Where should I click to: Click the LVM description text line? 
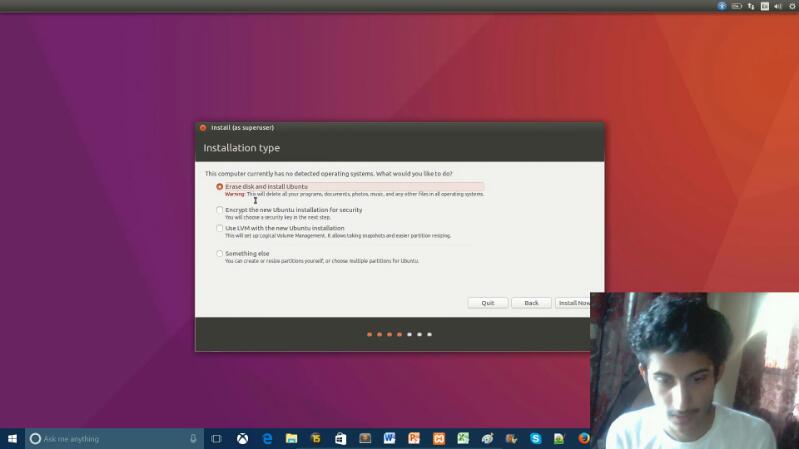pos(338,236)
